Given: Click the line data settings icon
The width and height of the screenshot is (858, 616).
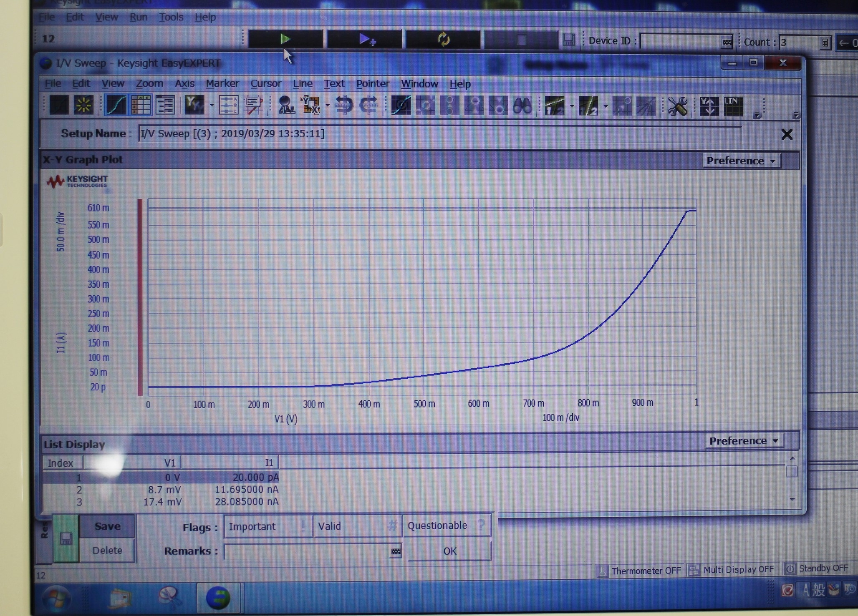Looking at the screenshot, I should pos(228,105).
